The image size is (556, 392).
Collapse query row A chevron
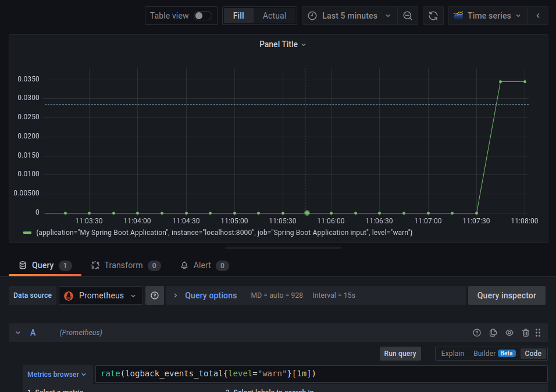pos(17,332)
